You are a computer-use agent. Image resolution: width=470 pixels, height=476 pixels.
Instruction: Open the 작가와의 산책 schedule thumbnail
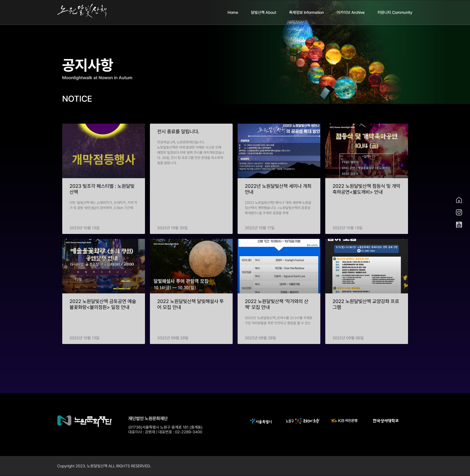(279, 266)
